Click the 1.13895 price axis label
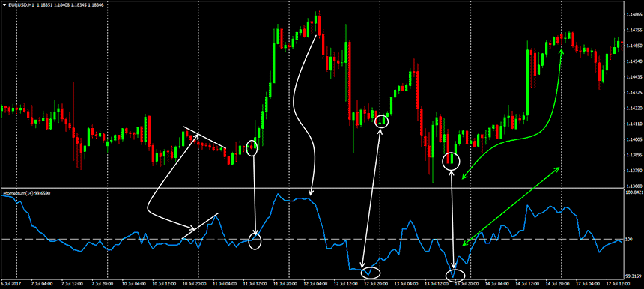This screenshot has width=644, height=289. pos(635,155)
